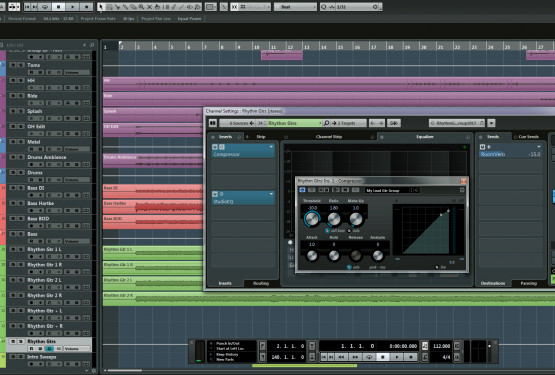Click the Bass Hartke audio clip

[153, 206]
